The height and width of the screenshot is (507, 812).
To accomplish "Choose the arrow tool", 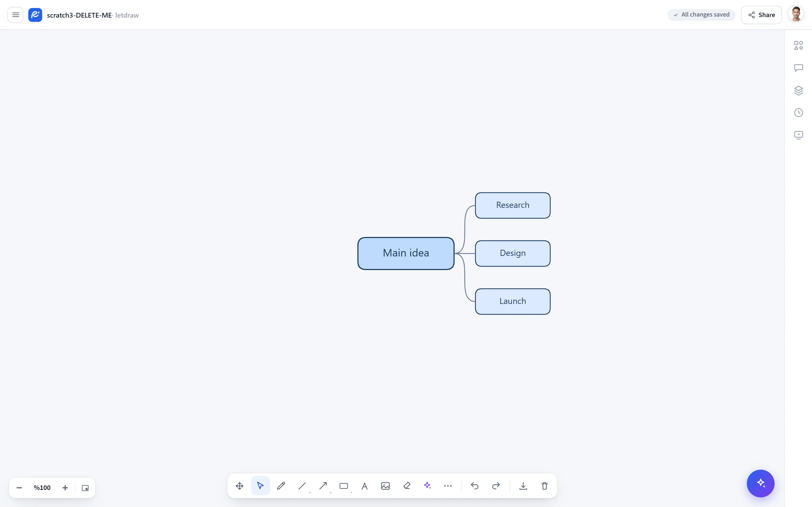I will click(323, 486).
